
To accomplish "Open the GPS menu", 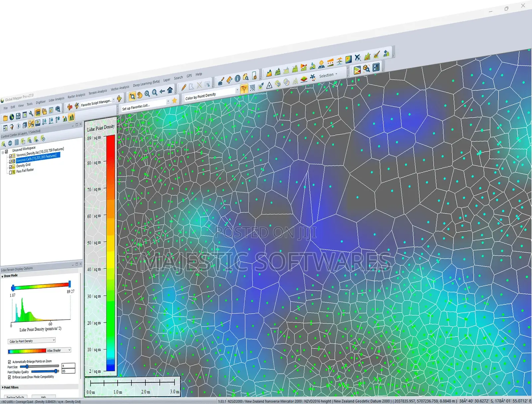I will click(x=189, y=76).
